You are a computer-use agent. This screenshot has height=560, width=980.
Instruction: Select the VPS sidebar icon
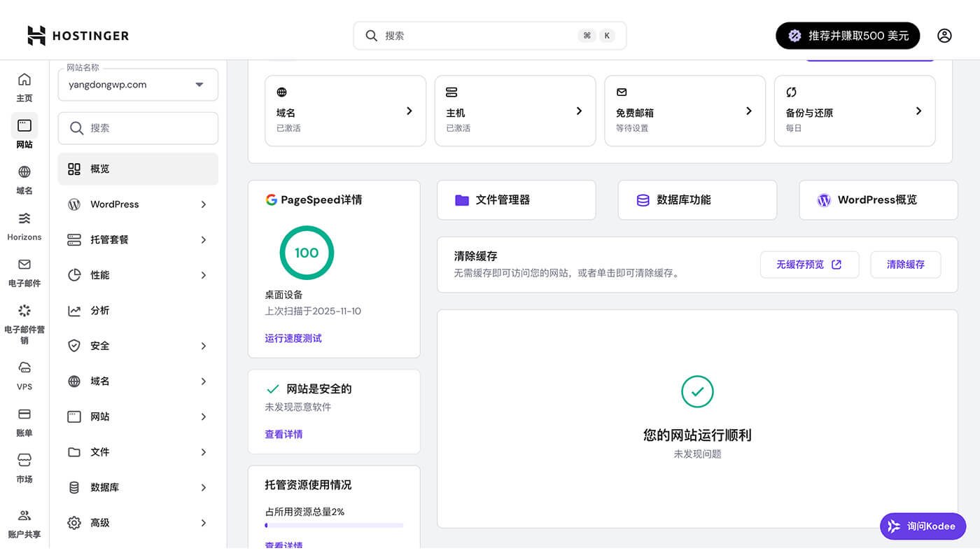24,376
